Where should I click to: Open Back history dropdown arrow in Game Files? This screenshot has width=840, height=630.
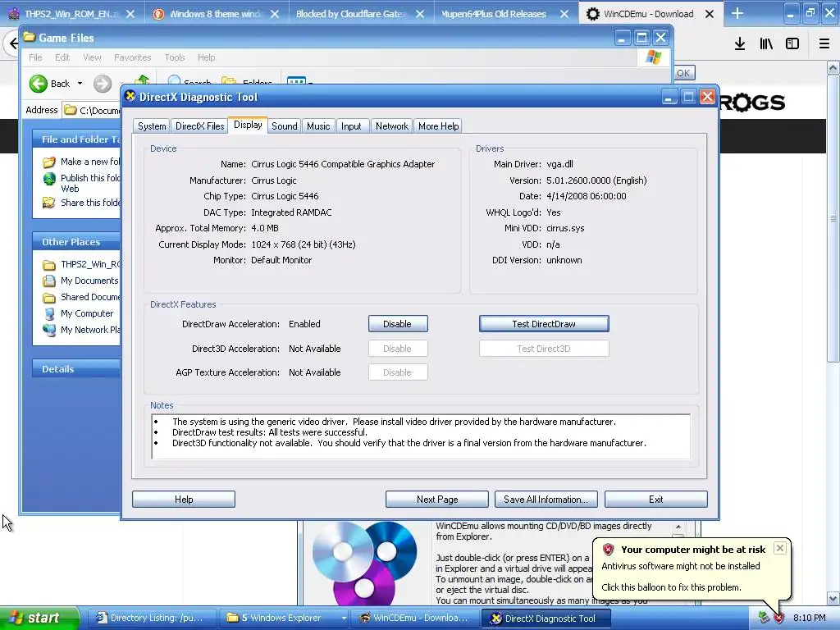[x=80, y=84]
